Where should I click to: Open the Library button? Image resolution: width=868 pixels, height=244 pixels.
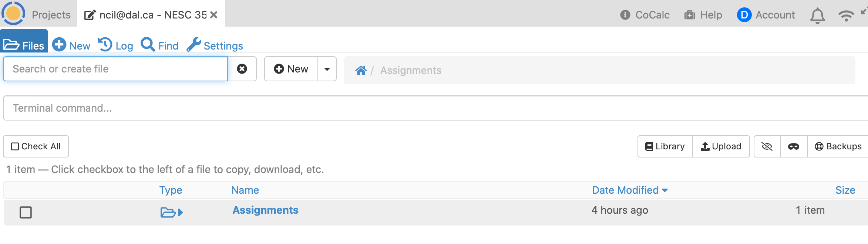click(x=665, y=147)
